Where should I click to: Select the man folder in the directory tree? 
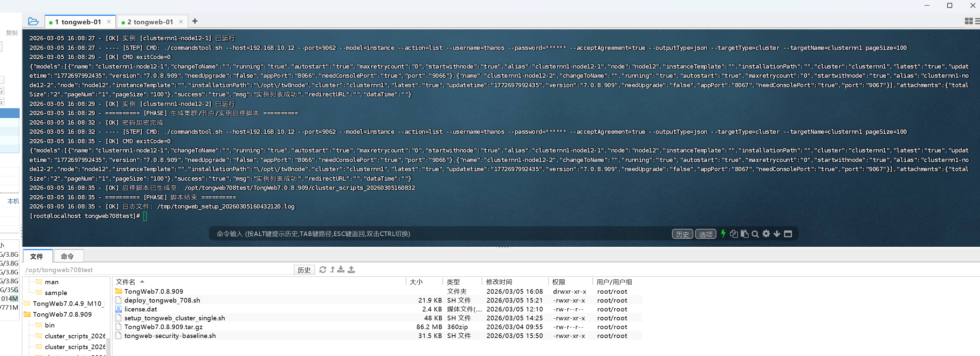pos(51,282)
